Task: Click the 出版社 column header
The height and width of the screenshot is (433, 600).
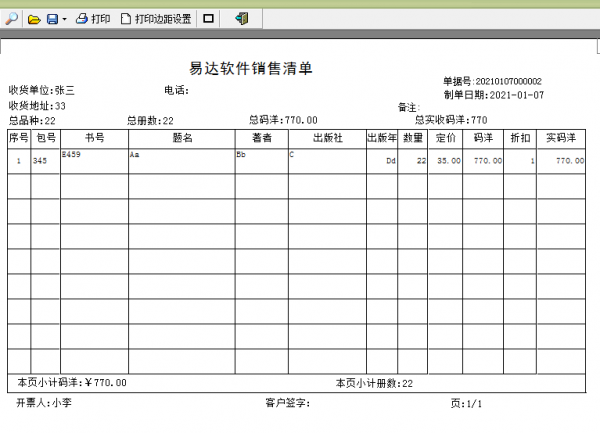Action: click(x=328, y=138)
